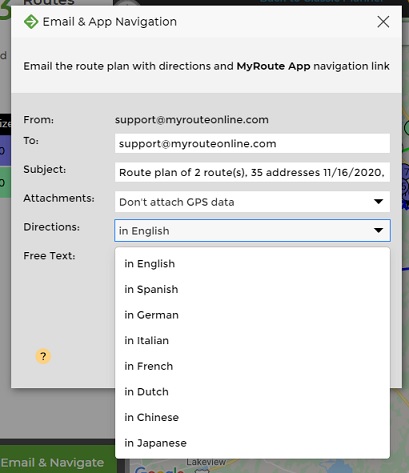Select the Directions combo box showing in English

(252, 230)
